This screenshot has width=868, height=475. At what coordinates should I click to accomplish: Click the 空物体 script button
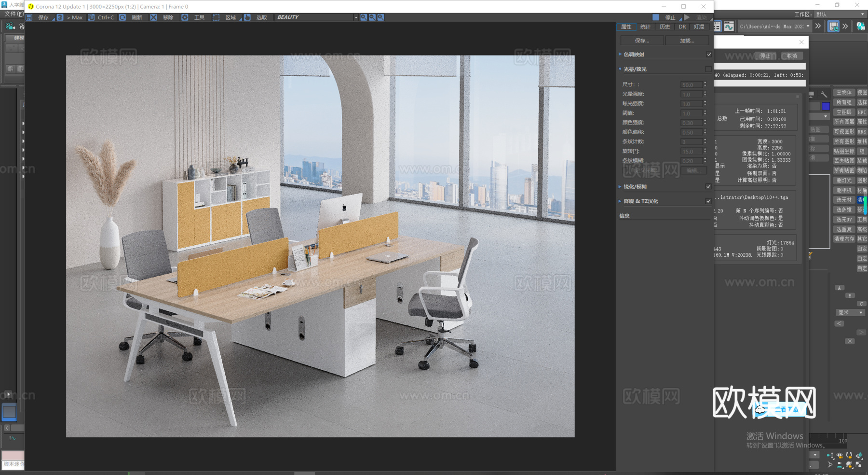[x=844, y=93]
